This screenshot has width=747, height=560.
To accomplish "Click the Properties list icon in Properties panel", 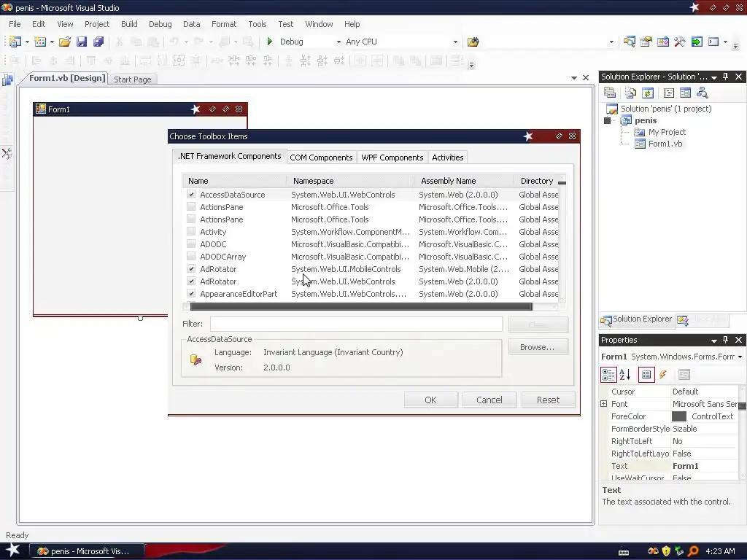I will pyautogui.click(x=646, y=375).
